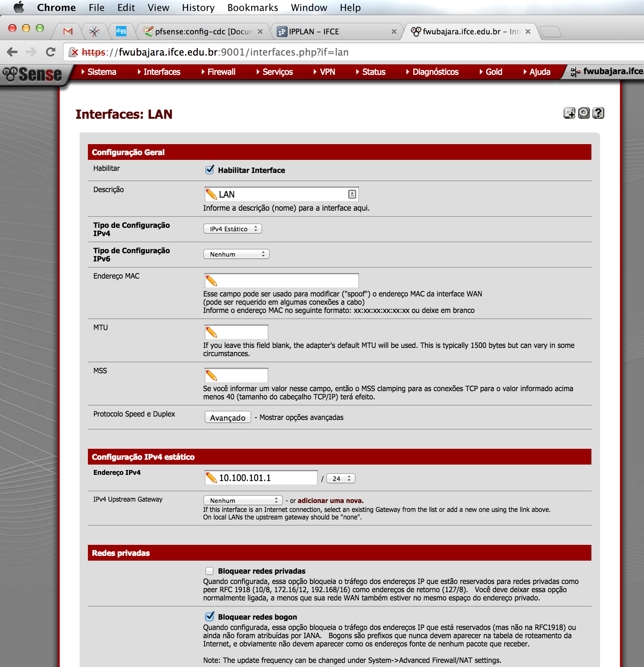Click the Descrição field containing LAN

281,194
